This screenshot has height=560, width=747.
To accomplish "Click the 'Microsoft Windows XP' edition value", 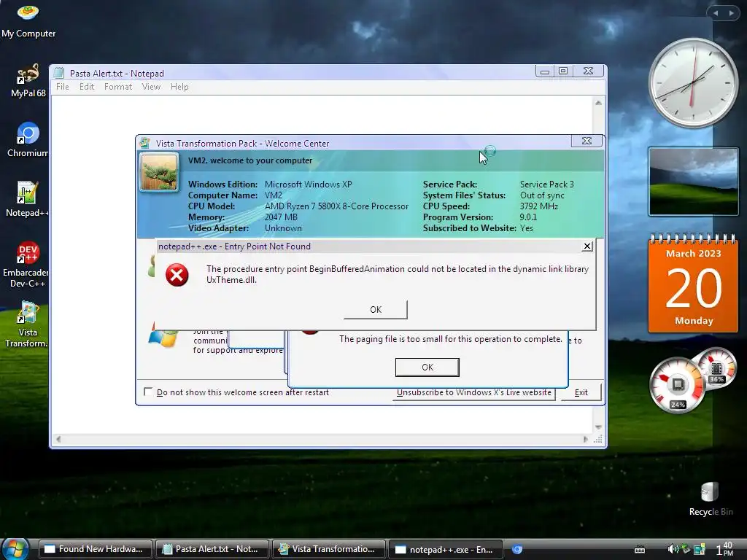I will tap(309, 184).
